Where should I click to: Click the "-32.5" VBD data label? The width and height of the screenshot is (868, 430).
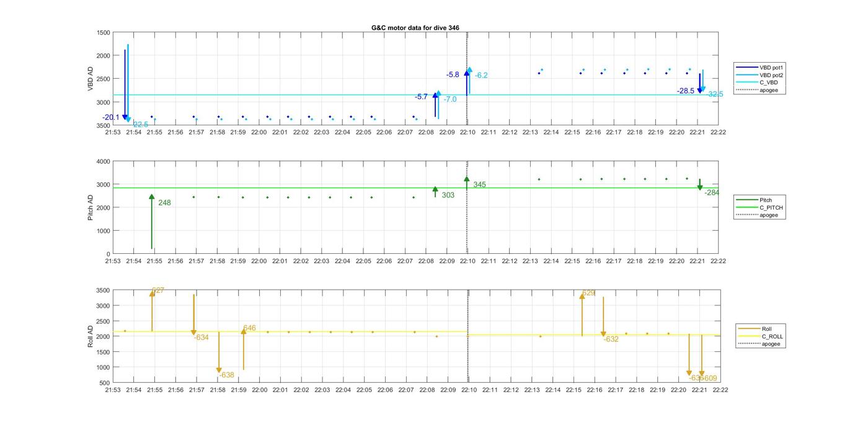(x=715, y=94)
